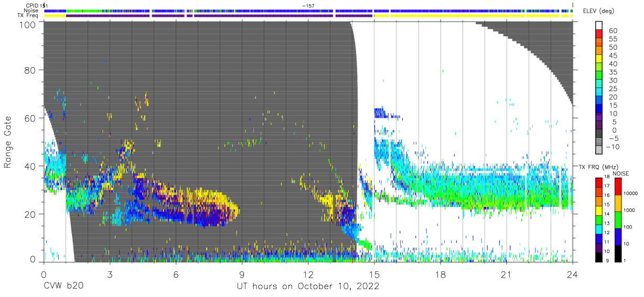This screenshot has width=644, height=297.
Task: Click the '1' value at the bottom of the NOISE scale
Action: (625, 260)
